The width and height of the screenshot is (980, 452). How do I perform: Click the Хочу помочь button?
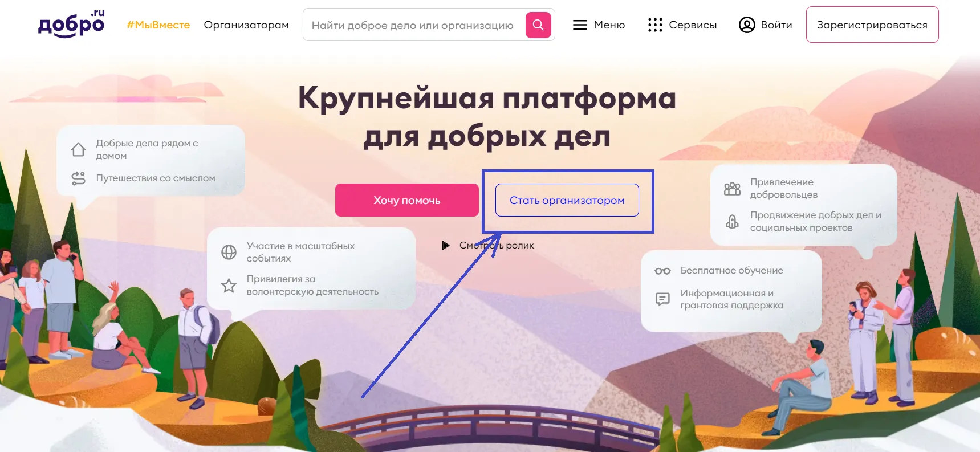[x=407, y=200]
